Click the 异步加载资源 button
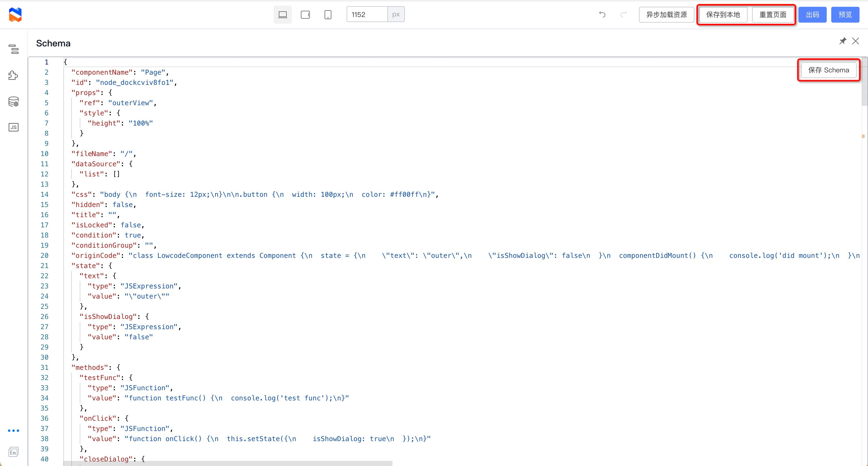 [666, 14]
